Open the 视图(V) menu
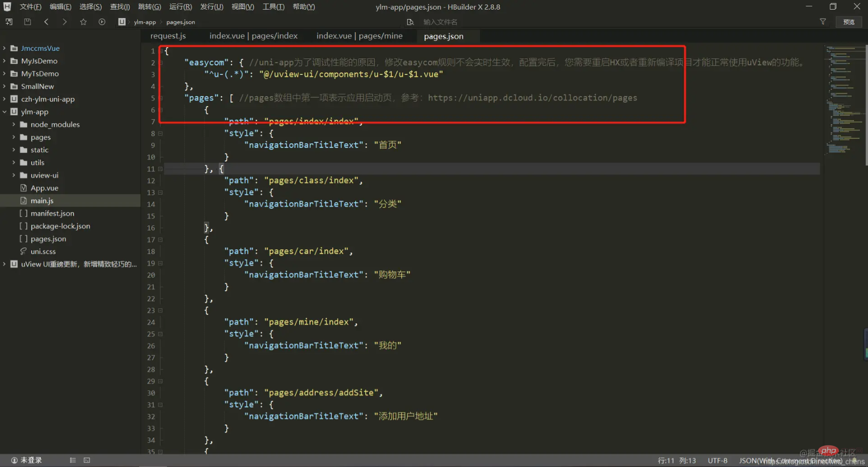Screen dimensions: 868x467 click(242, 7)
